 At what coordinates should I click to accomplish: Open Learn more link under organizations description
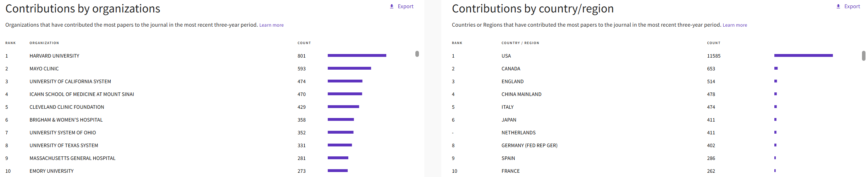click(x=271, y=25)
